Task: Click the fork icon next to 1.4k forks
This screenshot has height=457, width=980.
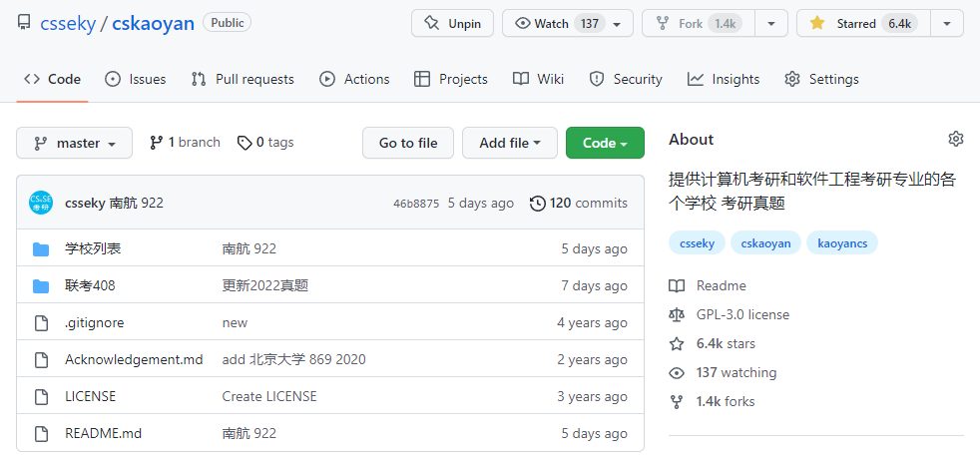Action: (x=677, y=402)
